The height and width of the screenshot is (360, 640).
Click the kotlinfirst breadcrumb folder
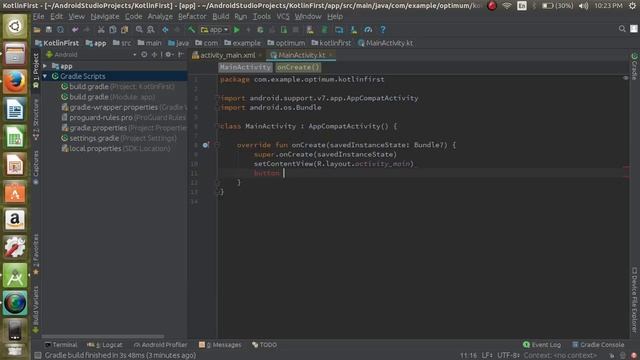[x=331, y=43]
